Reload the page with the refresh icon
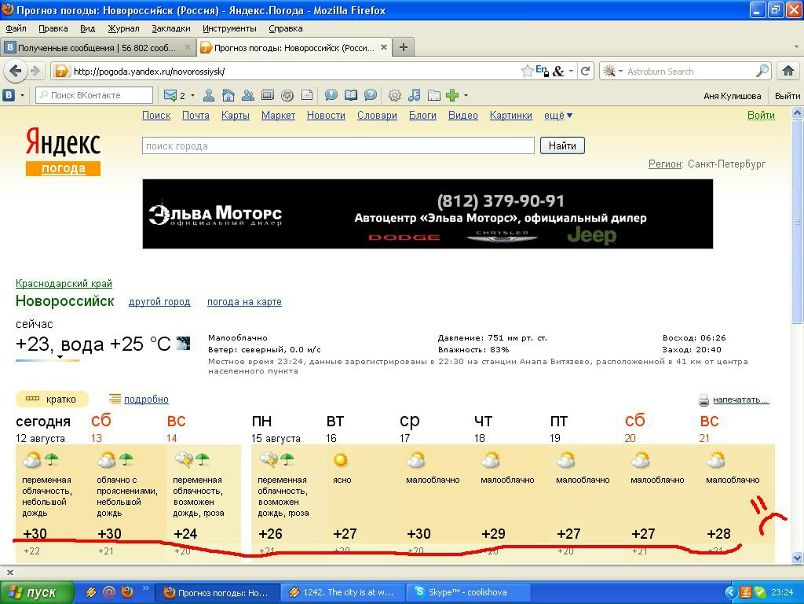Image resolution: width=804 pixels, height=604 pixels. coord(584,71)
